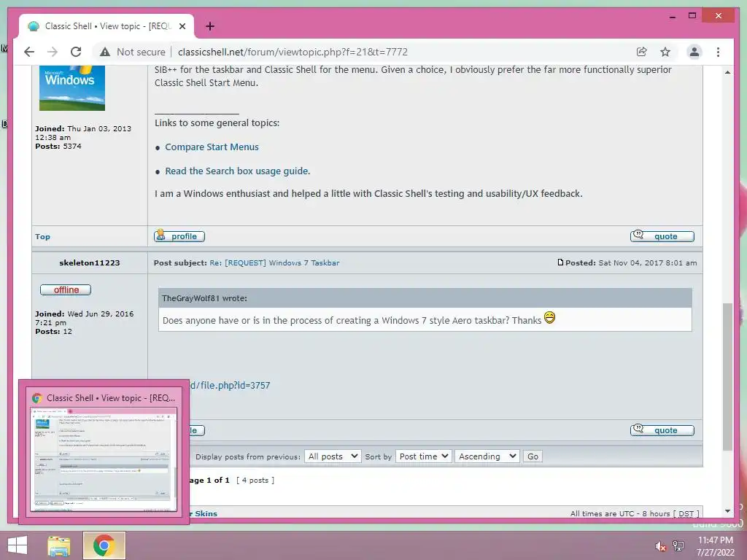Reload the Classic Shell forum page
Viewport: 747px width, 560px height.
pyautogui.click(x=76, y=52)
